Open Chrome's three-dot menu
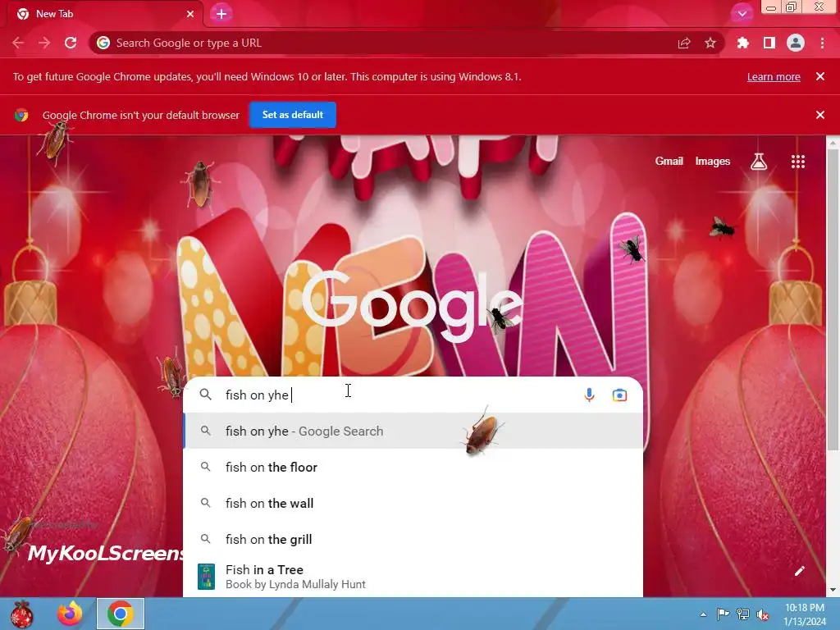The height and width of the screenshot is (630, 840). 822,43
